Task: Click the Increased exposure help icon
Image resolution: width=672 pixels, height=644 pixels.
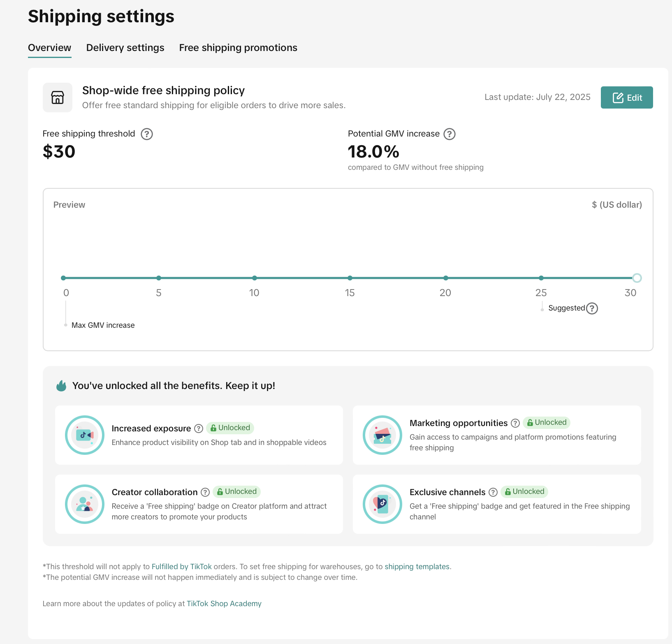Action: coord(199,429)
